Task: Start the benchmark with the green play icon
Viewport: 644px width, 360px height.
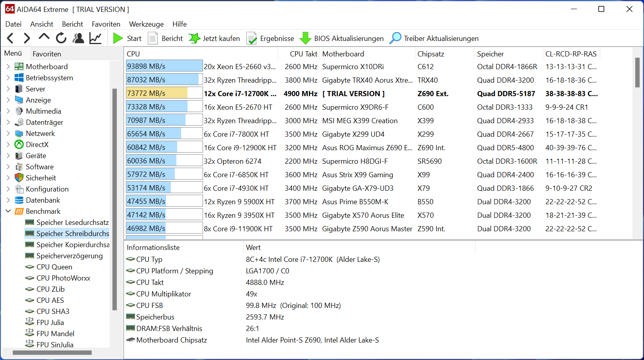Action: pos(118,38)
